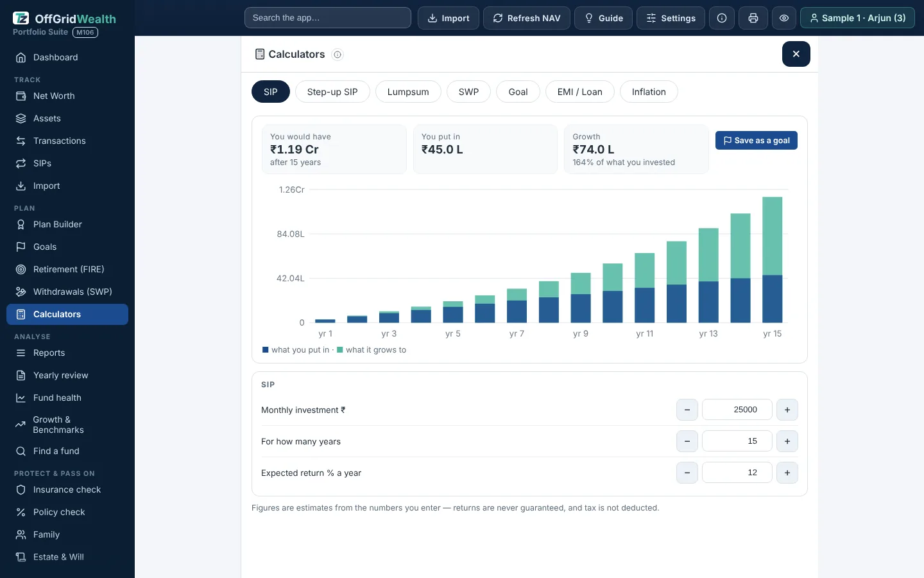The height and width of the screenshot is (578, 924).
Task: Select the SWP calculator tab
Action: pos(468,92)
